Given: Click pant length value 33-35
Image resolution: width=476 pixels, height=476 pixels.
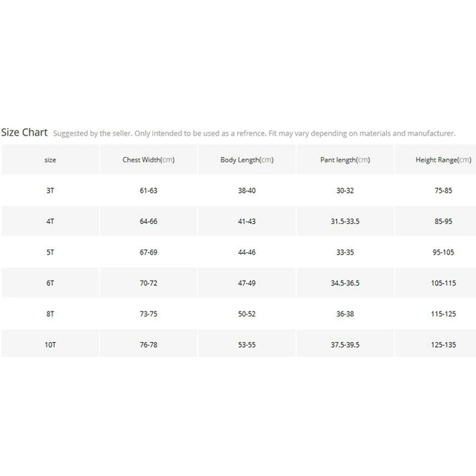Looking at the screenshot, I should [345, 252].
